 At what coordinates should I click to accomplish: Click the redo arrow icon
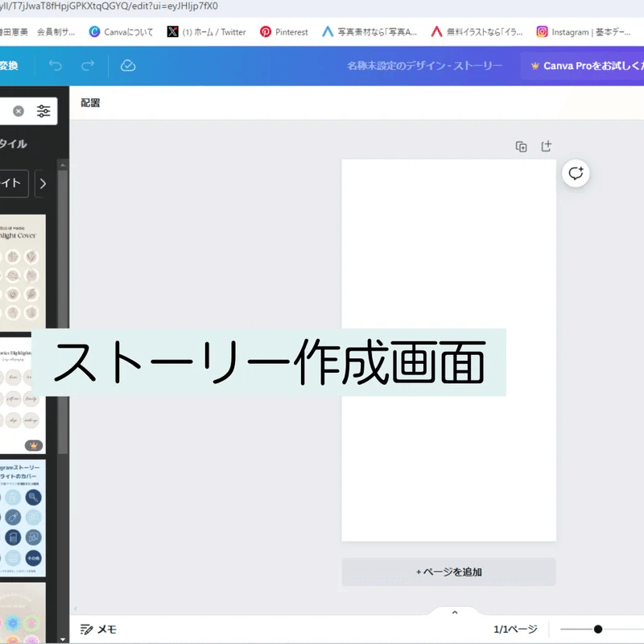pyautogui.click(x=88, y=66)
